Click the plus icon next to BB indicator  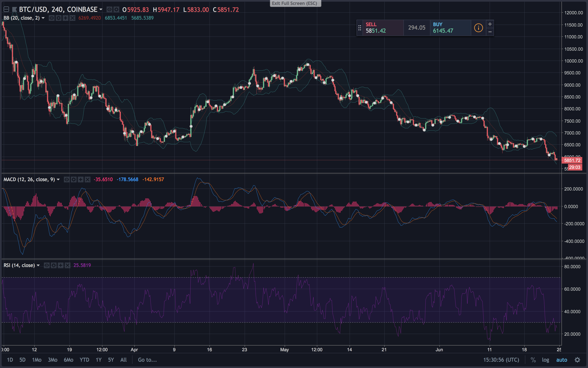point(65,18)
